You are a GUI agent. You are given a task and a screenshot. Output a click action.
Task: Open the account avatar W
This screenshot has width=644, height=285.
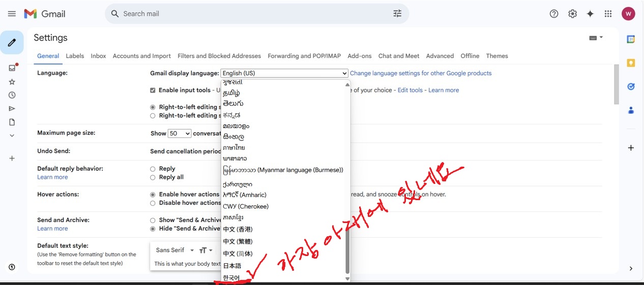point(628,14)
